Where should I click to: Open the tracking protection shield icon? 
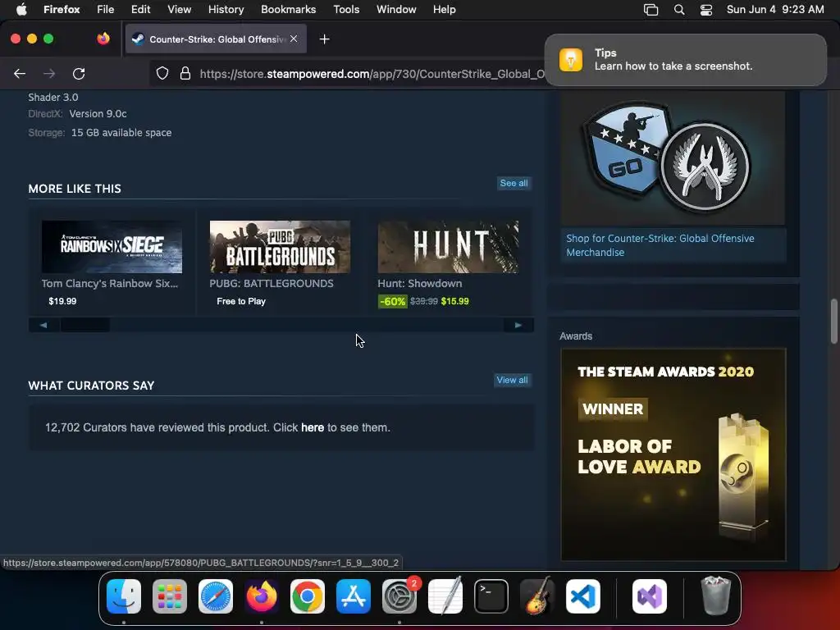point(162,73)
